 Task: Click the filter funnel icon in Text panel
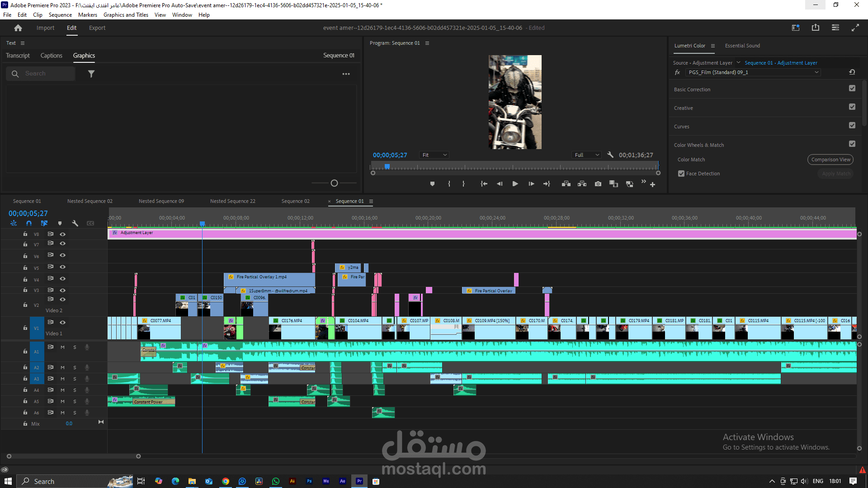pos(91,74)
